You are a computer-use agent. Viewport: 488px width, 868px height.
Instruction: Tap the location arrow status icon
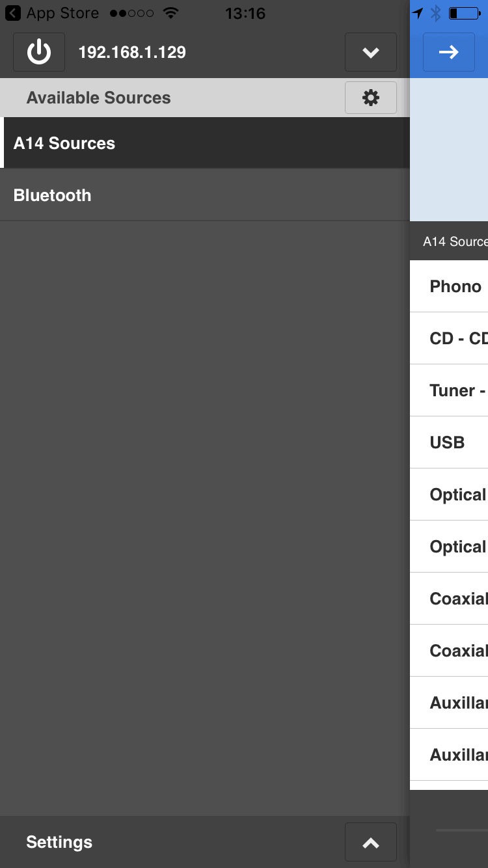(418, 13)
